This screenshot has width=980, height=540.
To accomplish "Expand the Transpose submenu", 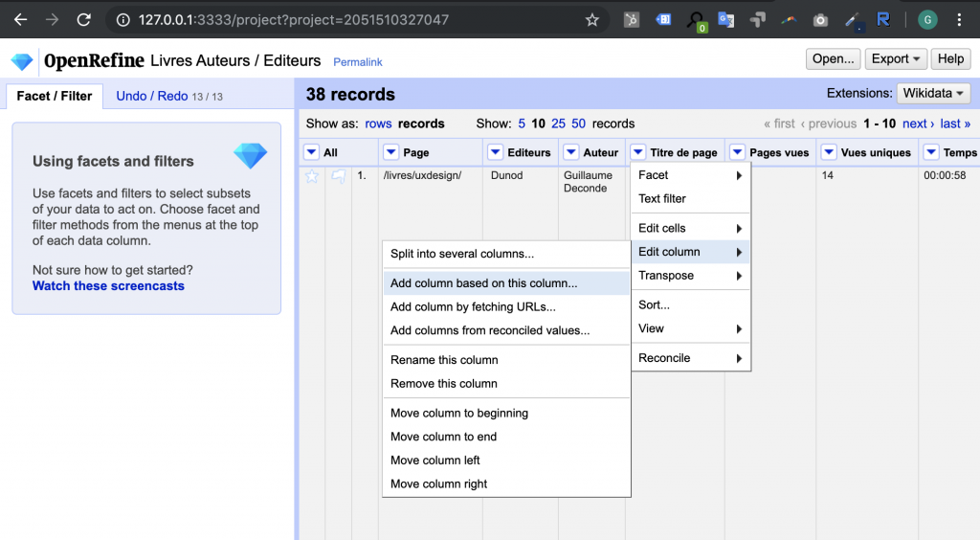I will pos(691,276).
